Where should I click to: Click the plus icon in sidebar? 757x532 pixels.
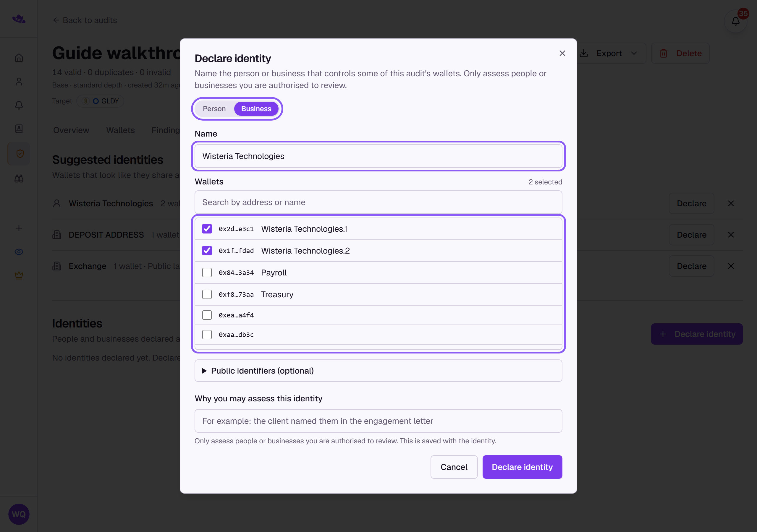(x=19, y=228)
